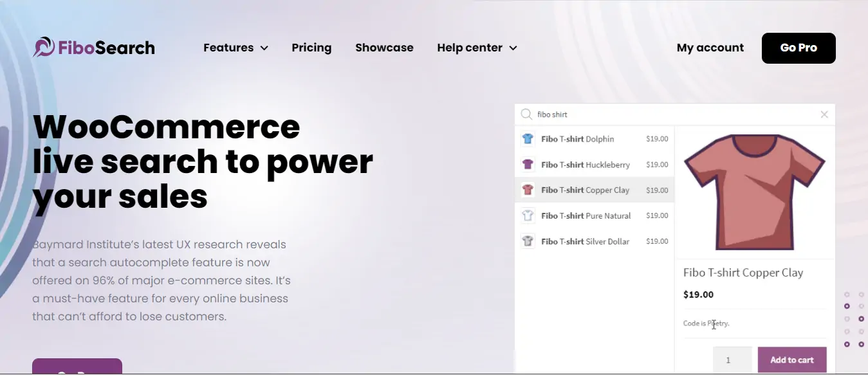Click the quantity field showing 1
This screenshot has height=375, width=868.
732,360
